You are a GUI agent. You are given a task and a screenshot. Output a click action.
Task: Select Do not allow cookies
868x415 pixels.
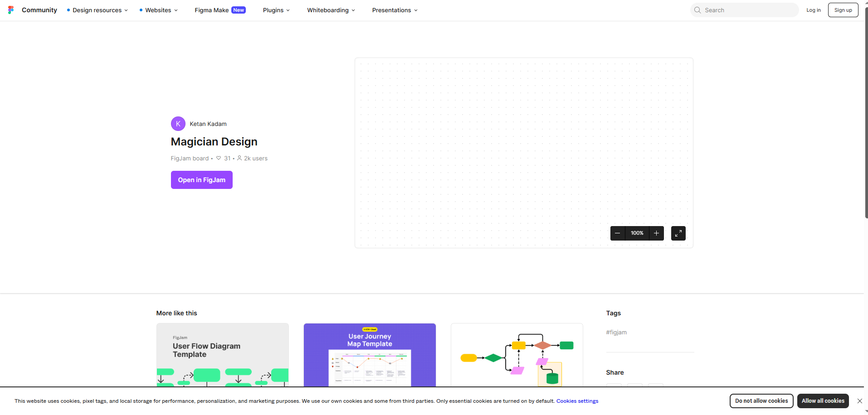tap(761, 401)
